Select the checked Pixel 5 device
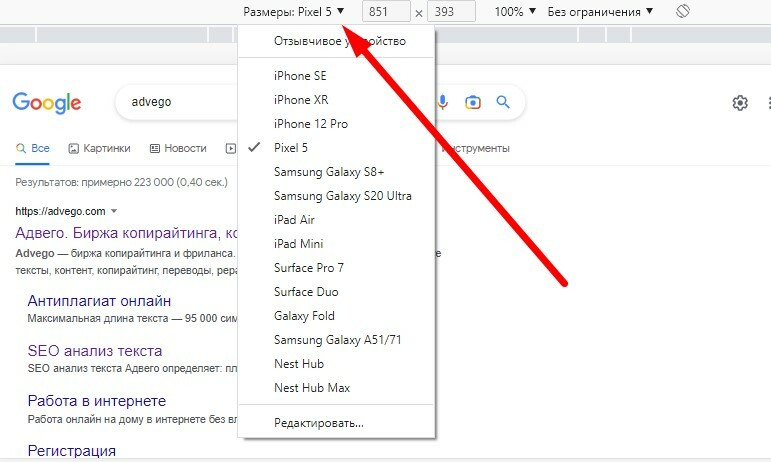 tap(291, 148)
